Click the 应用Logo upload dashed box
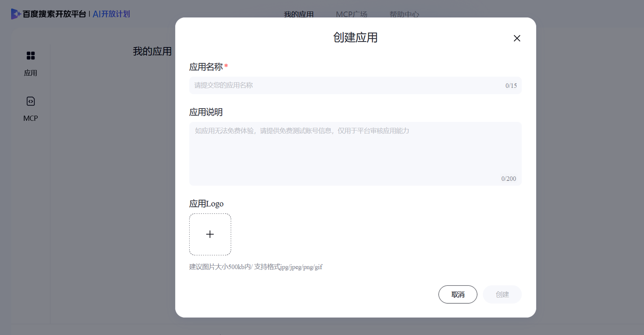The image size is (644, 335). click(210, 234)
